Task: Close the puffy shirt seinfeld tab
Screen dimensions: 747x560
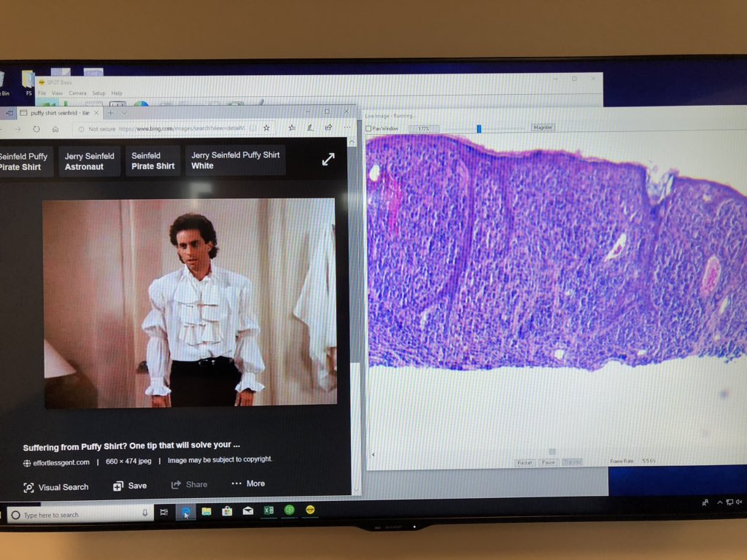Action: (96, 113)
